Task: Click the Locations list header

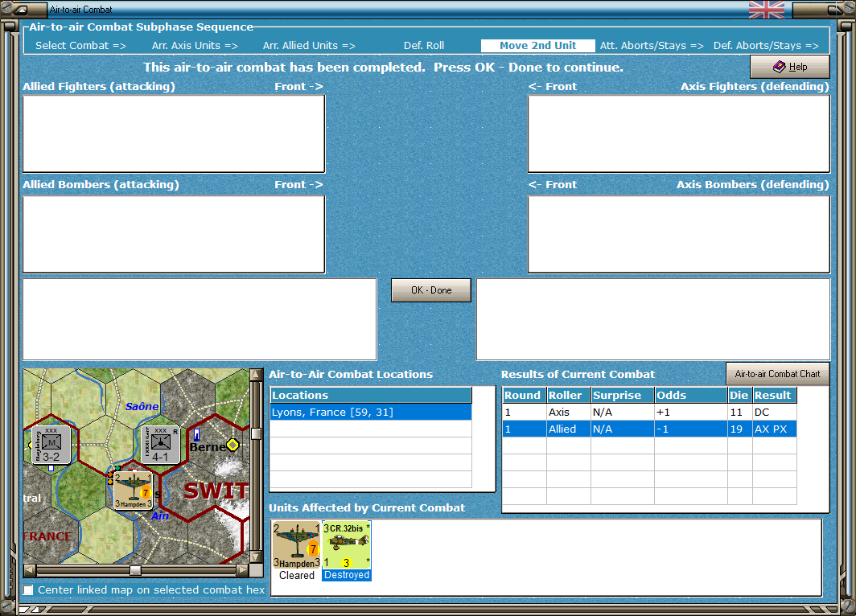Action: [x=371, y=395]
